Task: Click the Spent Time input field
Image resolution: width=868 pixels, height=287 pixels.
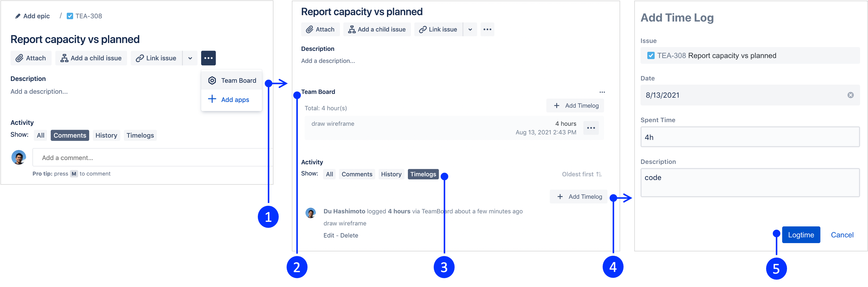Action: pyautogui.click(x=750, y=137)
